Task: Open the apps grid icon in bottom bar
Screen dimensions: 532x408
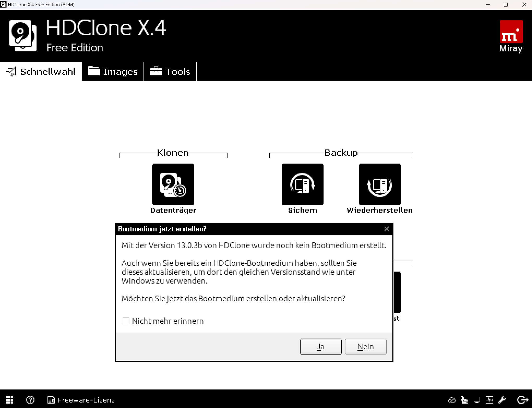Action: 9,400
